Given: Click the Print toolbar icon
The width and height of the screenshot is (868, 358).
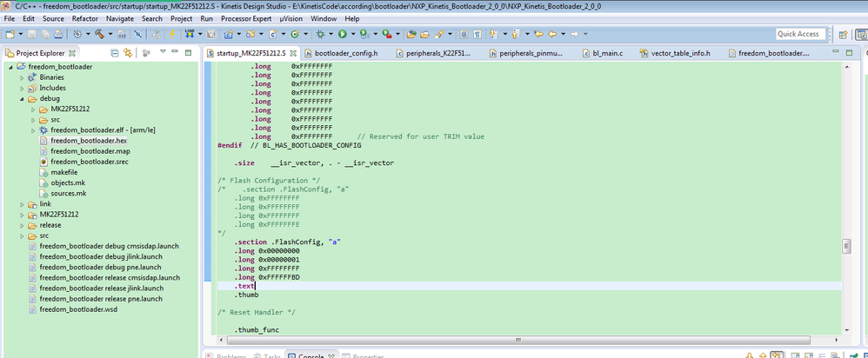Looking at the screenshot, I should tap(58, 34).
